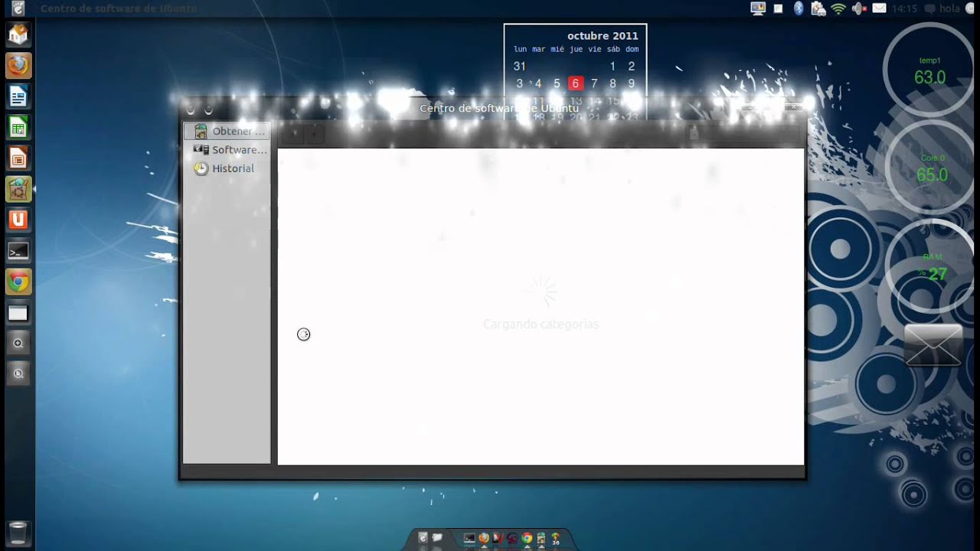Open the 14:15 clock in top panel
Screen dimensions: 980x551
[x=904, y=8]
